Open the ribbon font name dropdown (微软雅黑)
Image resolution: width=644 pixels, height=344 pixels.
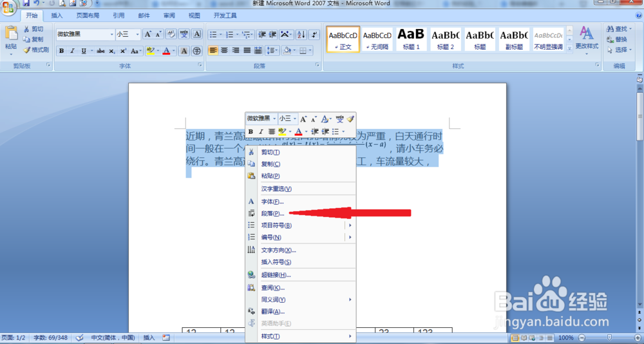113,34
